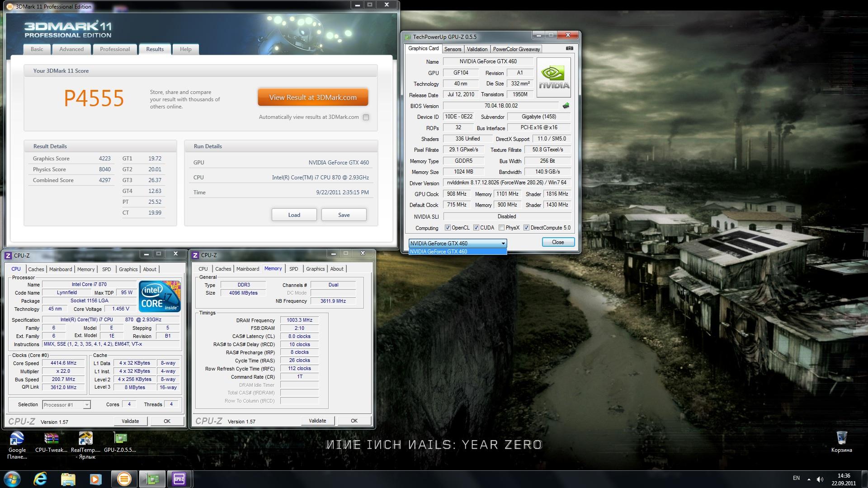Click Core Speed value 4414.6 MHz

(63, 363)
